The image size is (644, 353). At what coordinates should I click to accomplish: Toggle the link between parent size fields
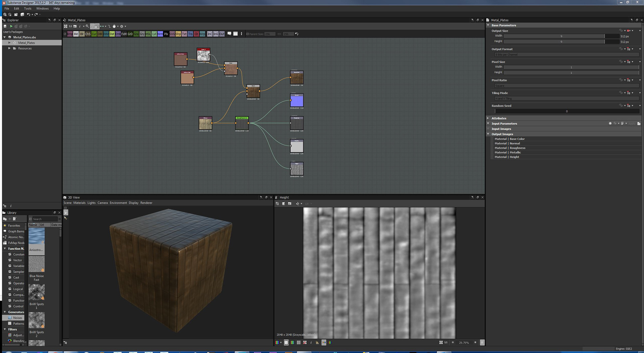point(279,34)
